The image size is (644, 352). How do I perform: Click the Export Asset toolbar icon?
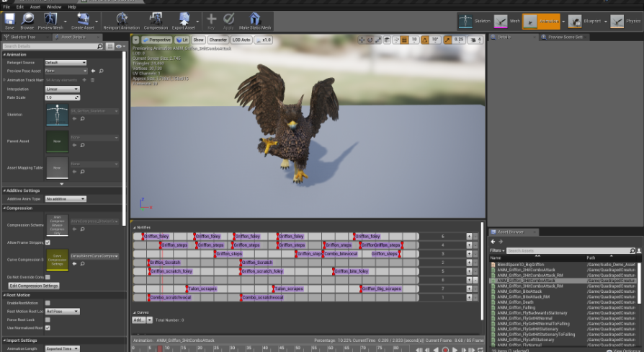point(184,21)
